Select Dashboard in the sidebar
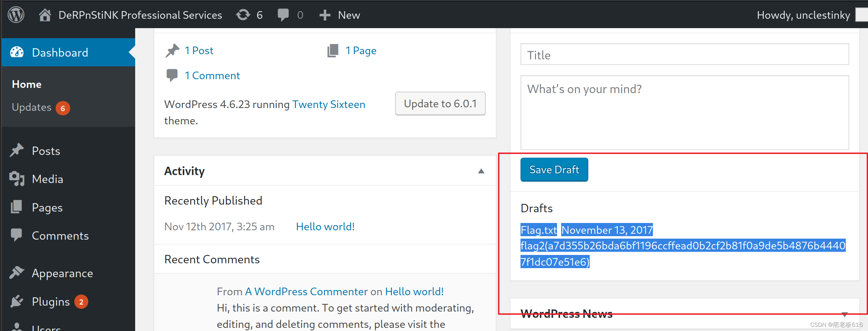This screenshot has height=331, width=868. 60,52
